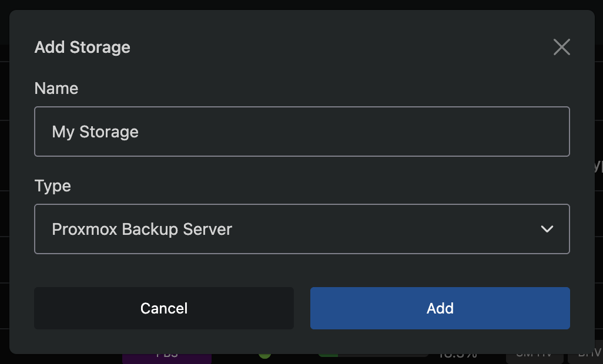Click the Name field label

(56, 88)
